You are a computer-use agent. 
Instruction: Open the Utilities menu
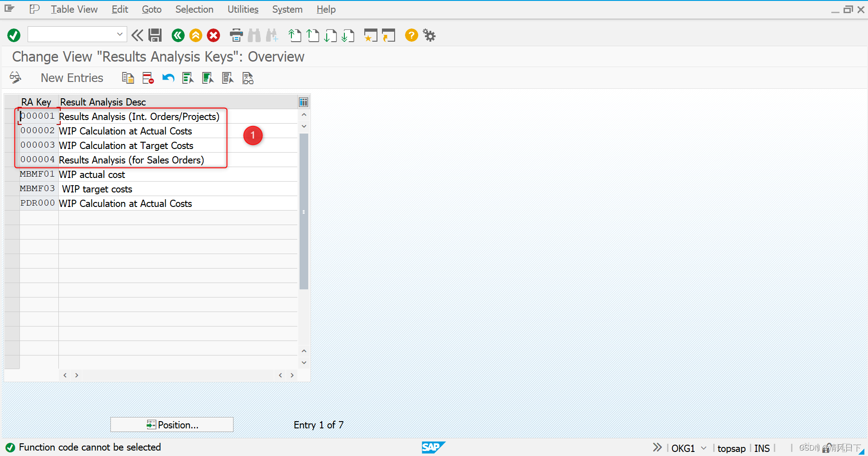click(243, 9)
